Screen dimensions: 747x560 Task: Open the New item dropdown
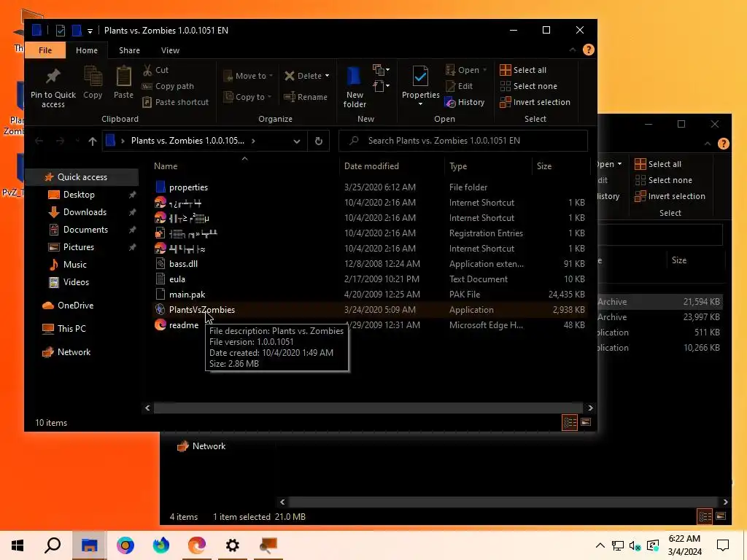click(x=381, y=70)
